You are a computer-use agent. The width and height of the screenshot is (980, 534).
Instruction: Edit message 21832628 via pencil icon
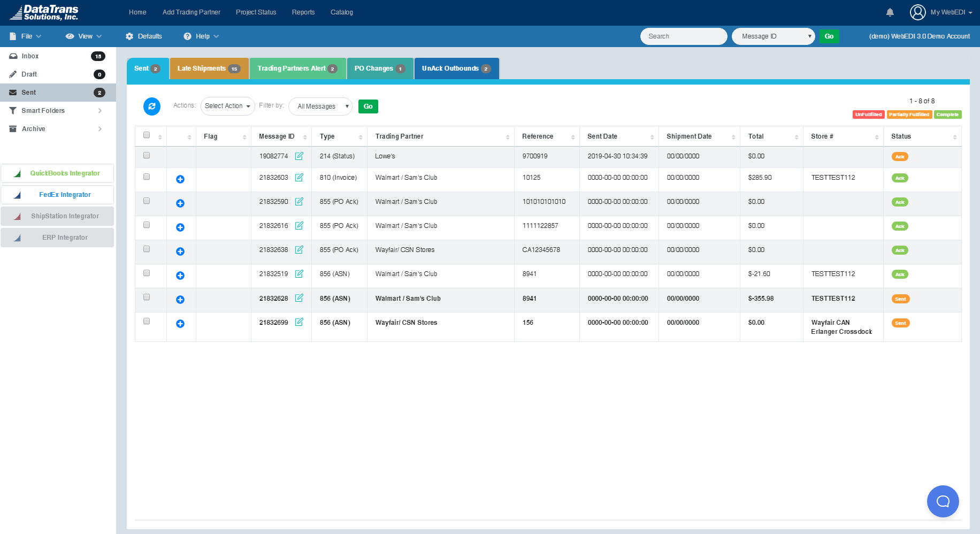[299, 298]
